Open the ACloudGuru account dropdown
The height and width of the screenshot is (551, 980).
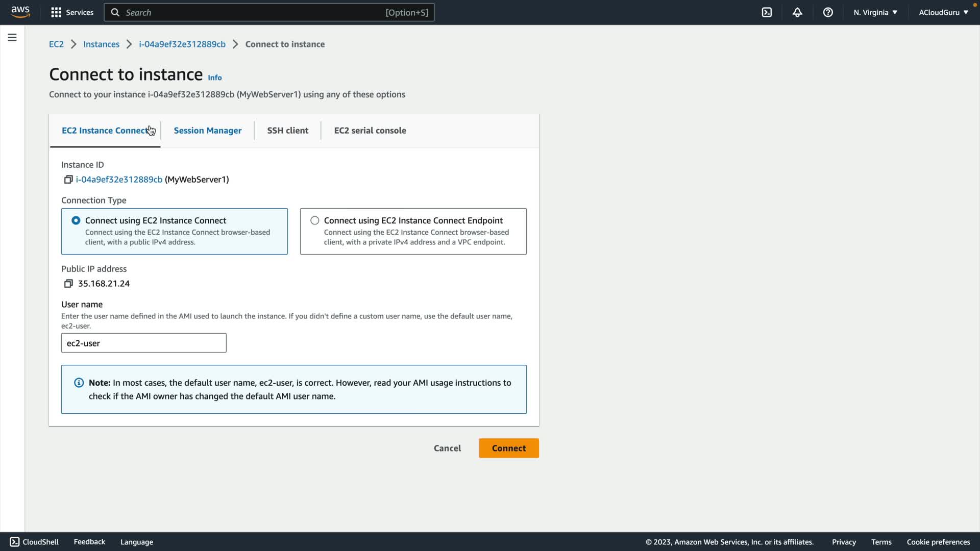(x=943, y=12)
